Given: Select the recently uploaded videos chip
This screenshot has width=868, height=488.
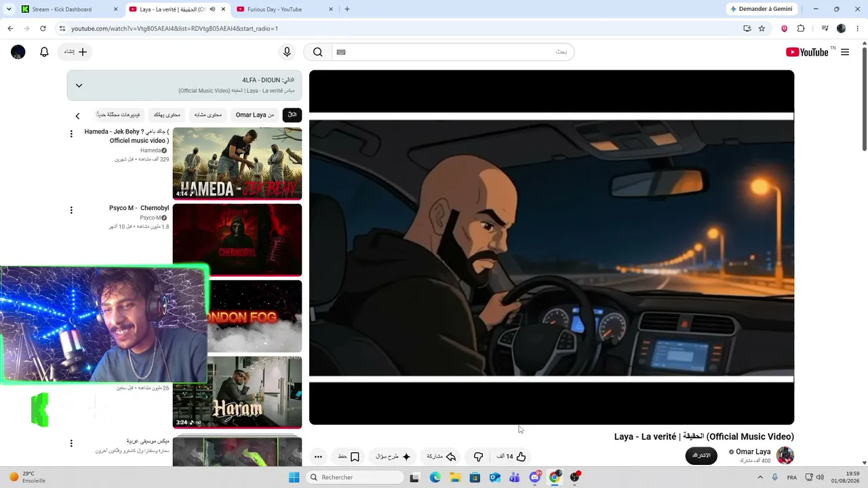Looking at the screenshot, I should (x=119, y=115).
